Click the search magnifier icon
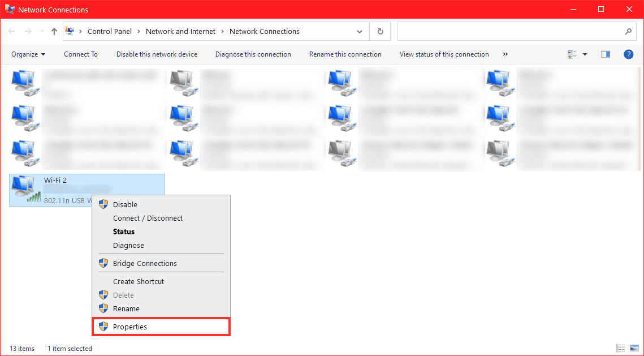 (x=628, y=32)
